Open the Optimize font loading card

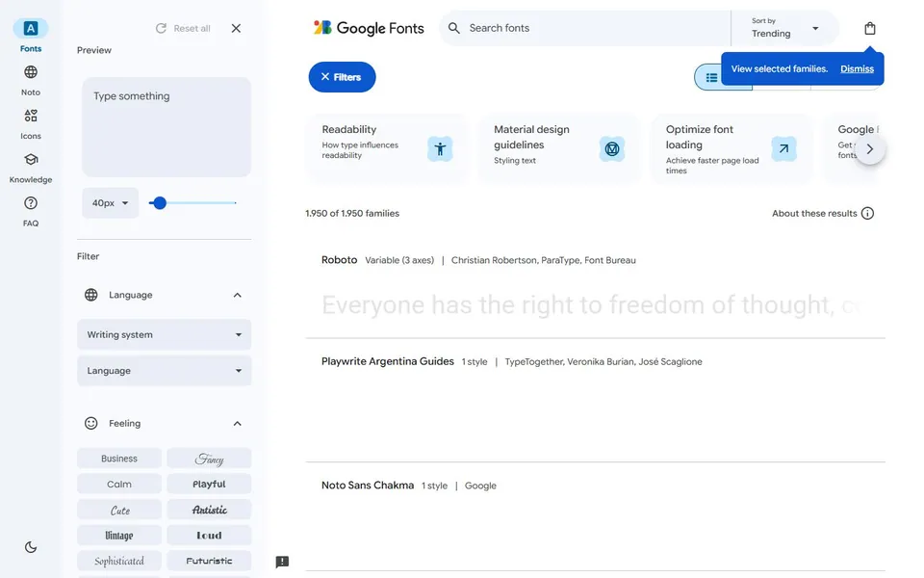click(731, 148)
